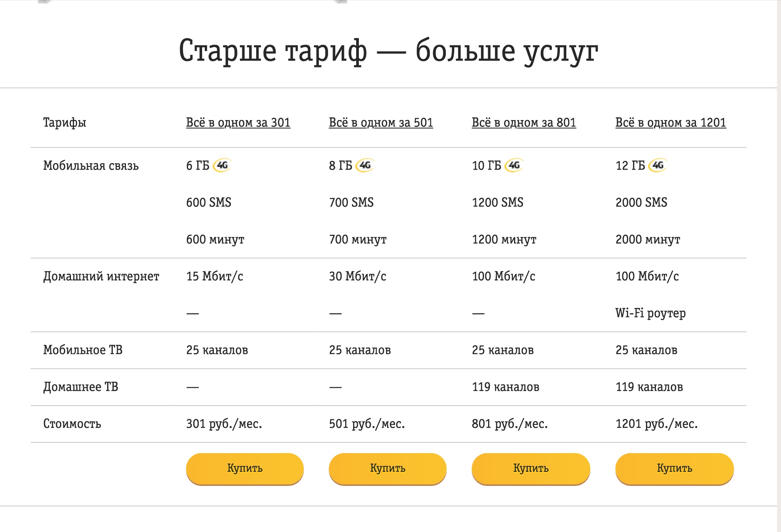Click the 4G icon next to 8 ГБ
781x532 pixels.
click(365, 165)
